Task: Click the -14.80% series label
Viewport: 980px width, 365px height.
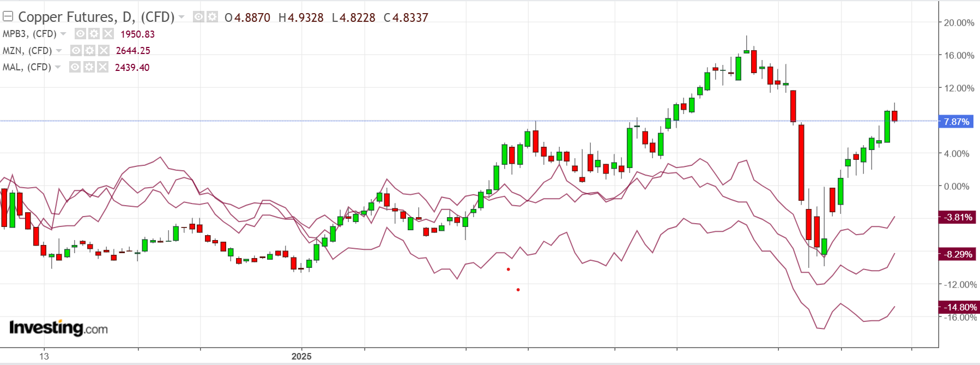Action: point(959,307)
